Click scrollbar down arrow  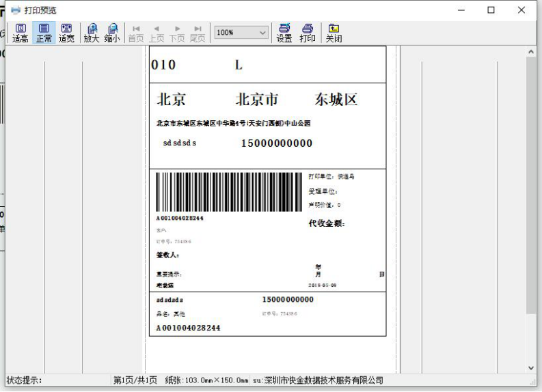531,368
